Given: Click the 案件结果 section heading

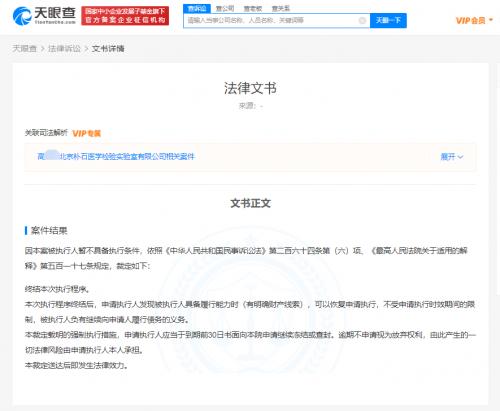Looking at the screenshot, I should (49, 230).
